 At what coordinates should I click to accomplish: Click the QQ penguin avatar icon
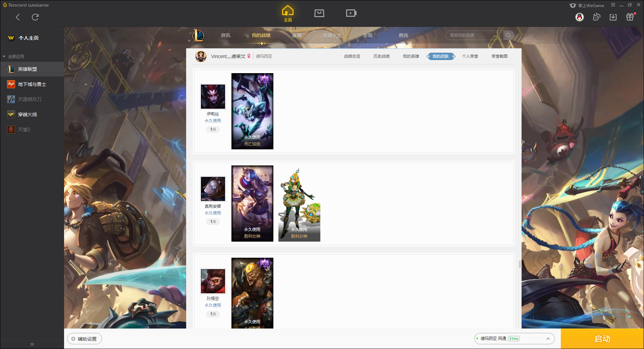click(580, 17)
